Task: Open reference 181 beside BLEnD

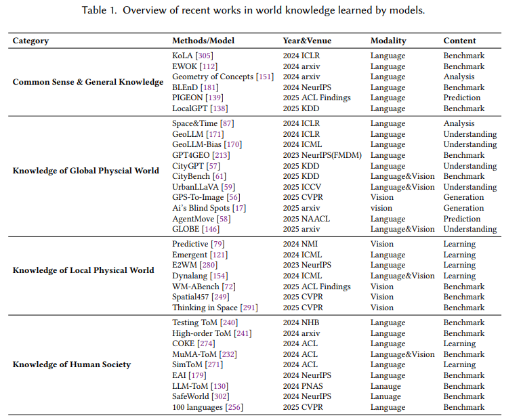Action: pos(209,87)
